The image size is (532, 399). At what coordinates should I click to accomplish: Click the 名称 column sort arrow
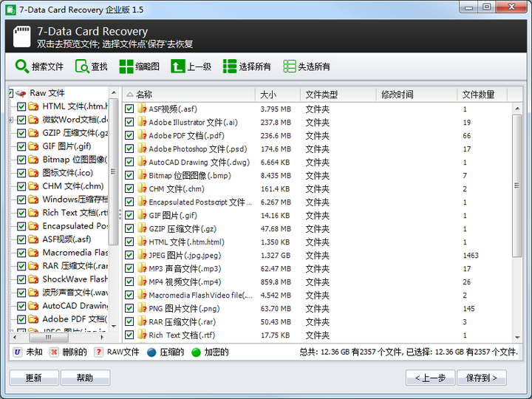(129, 95)
